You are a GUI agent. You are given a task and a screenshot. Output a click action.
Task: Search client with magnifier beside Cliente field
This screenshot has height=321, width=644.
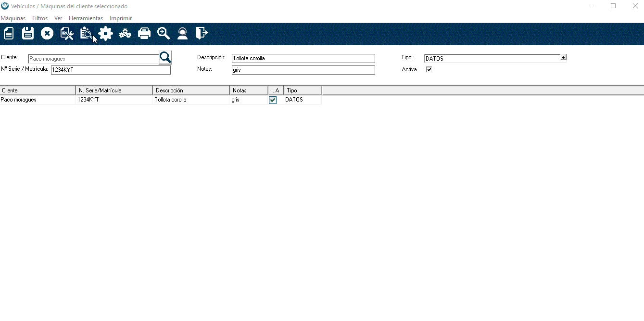click(165, 58)
